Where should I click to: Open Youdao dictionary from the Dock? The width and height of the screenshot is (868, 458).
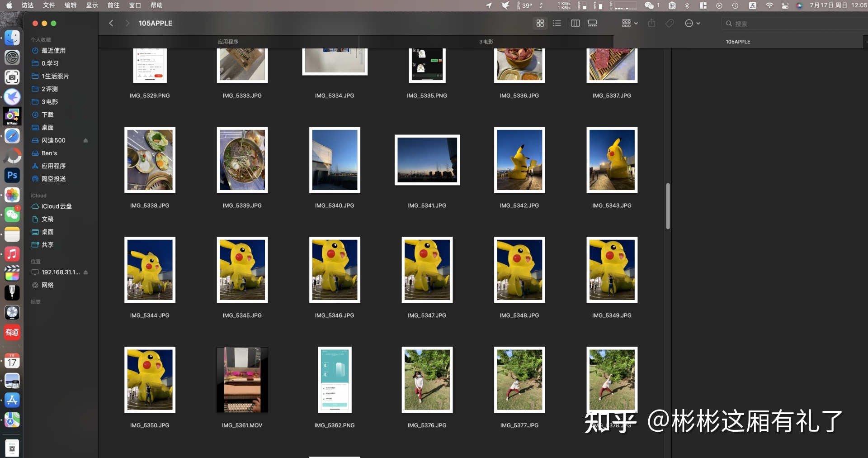(x=12, y=332)
